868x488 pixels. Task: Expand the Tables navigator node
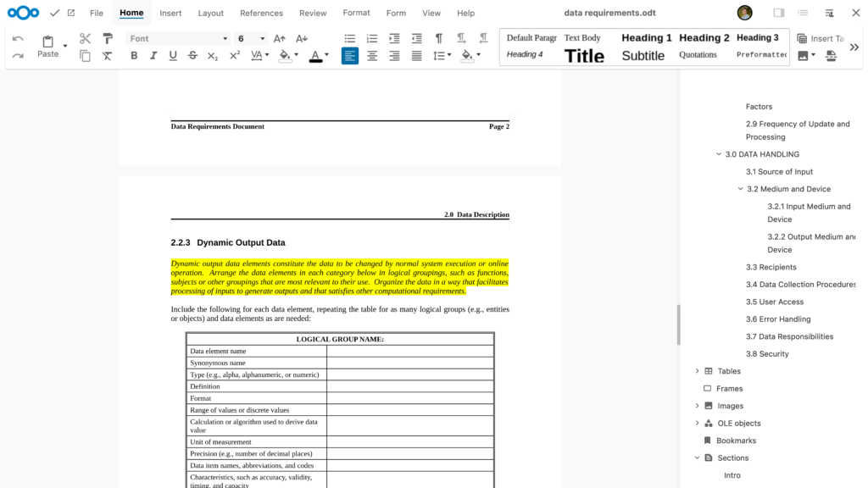pos(697,371)
